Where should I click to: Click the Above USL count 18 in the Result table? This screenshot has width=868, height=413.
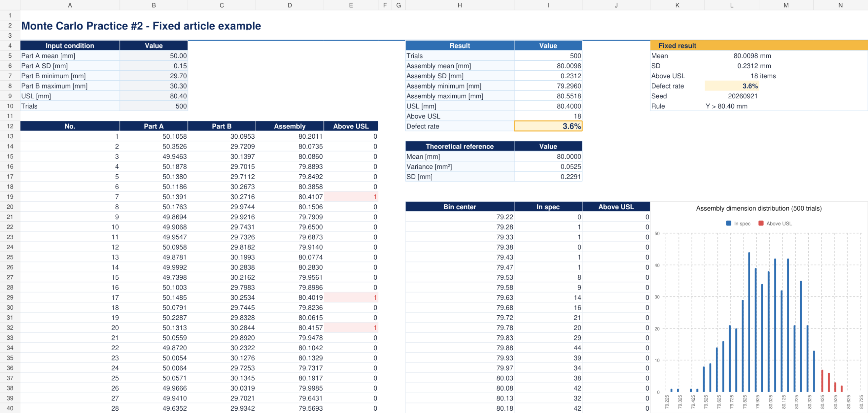[548, 116]
